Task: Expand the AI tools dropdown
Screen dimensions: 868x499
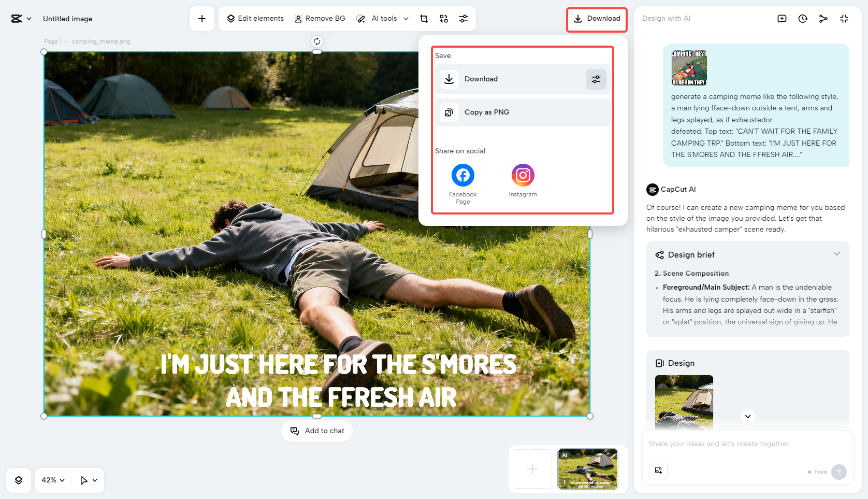Action: point(406,18)
